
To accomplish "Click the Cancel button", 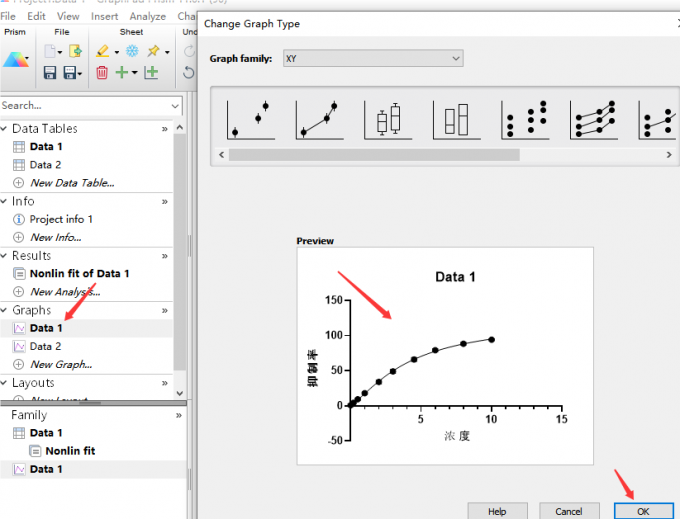I will pyautogui.click(x=569, y=511).
